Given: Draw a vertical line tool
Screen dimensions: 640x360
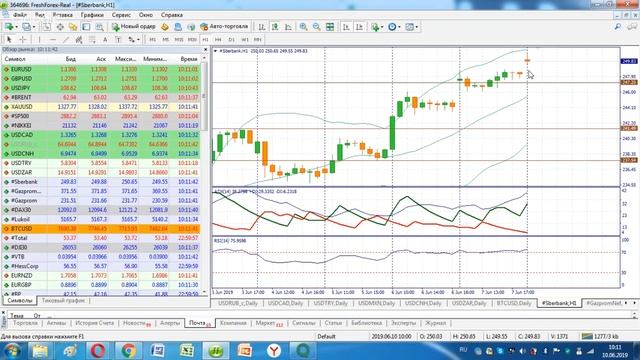Looking at the screenshot, I should tap(39, 40).
